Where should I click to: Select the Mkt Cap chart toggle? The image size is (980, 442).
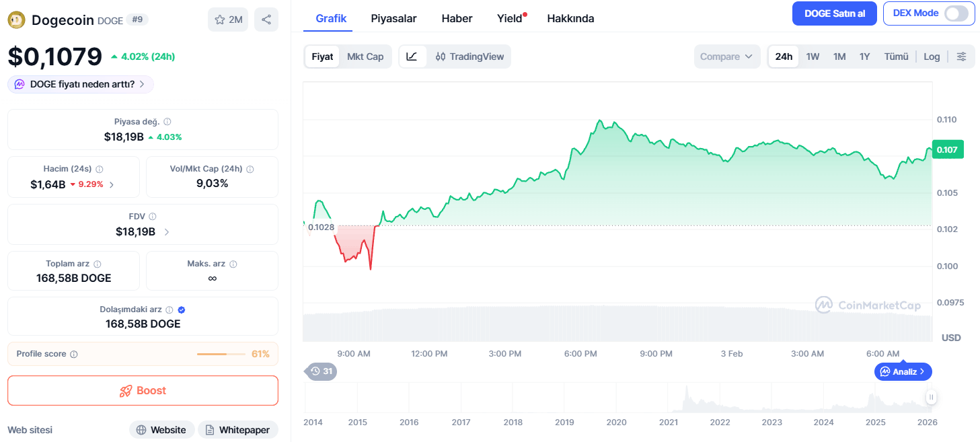[365, 57]
